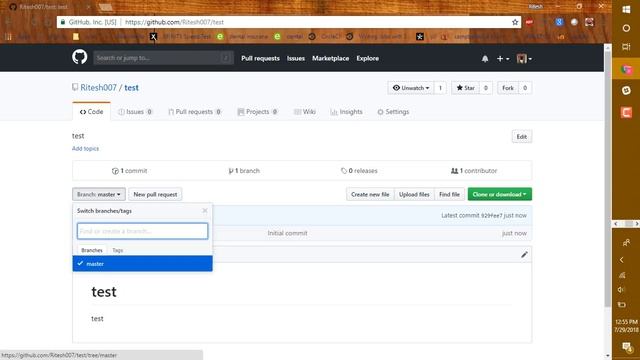640x360 pixels.
Task: Bookmark this page with the star icon
Action: tap(515, 22)
